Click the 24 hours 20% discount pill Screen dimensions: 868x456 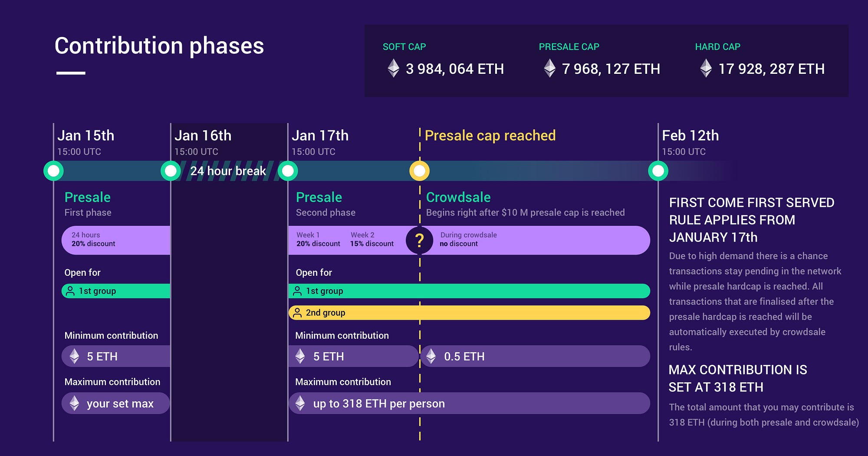pos(116,240)
